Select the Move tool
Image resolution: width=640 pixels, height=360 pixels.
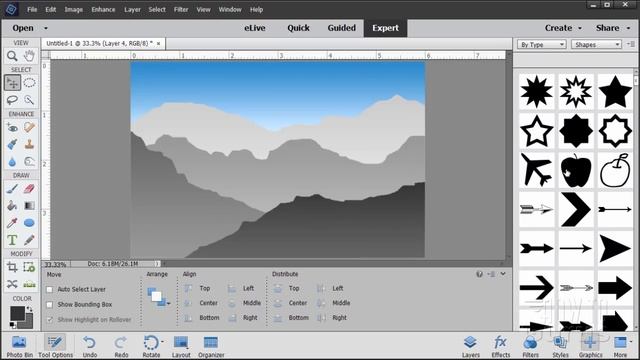tap(12, 83)
